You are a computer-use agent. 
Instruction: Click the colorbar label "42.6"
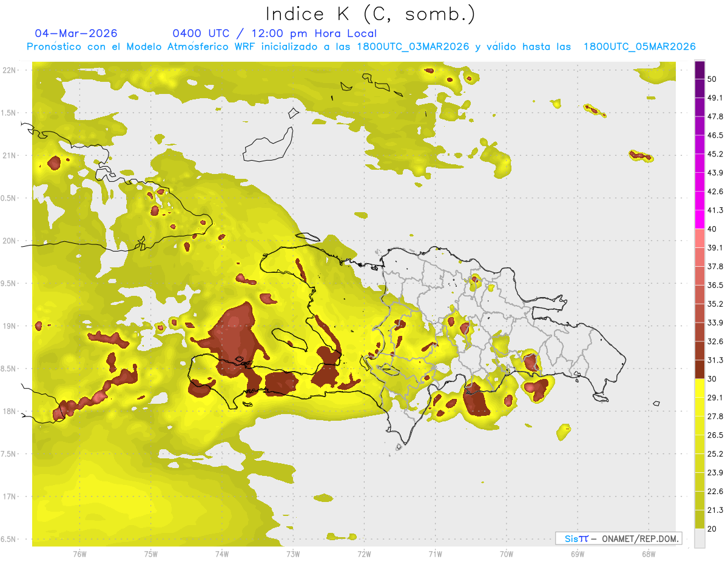(715, 192)
